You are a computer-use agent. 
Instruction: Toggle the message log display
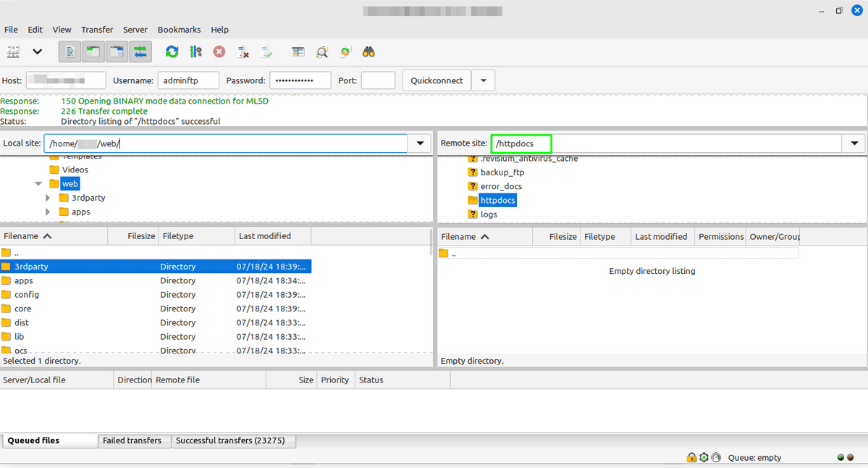(x=69, y=52)
